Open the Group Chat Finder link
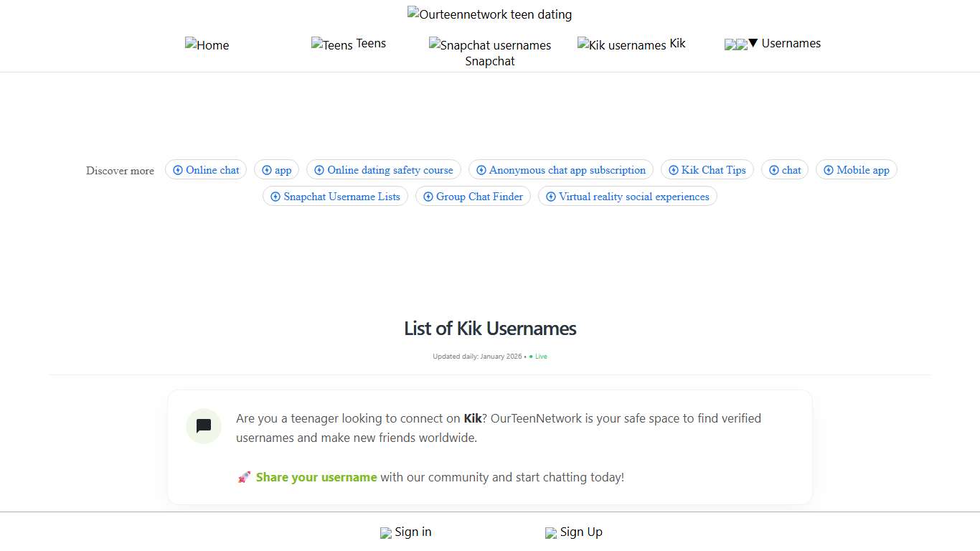 click(473, 196)
